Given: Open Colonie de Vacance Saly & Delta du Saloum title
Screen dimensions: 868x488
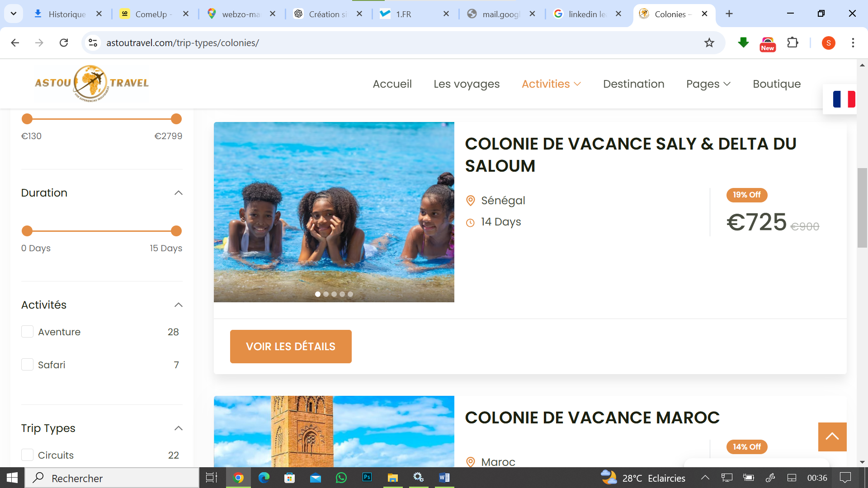Looking at the screenshot, I should [x=631, y=155].
